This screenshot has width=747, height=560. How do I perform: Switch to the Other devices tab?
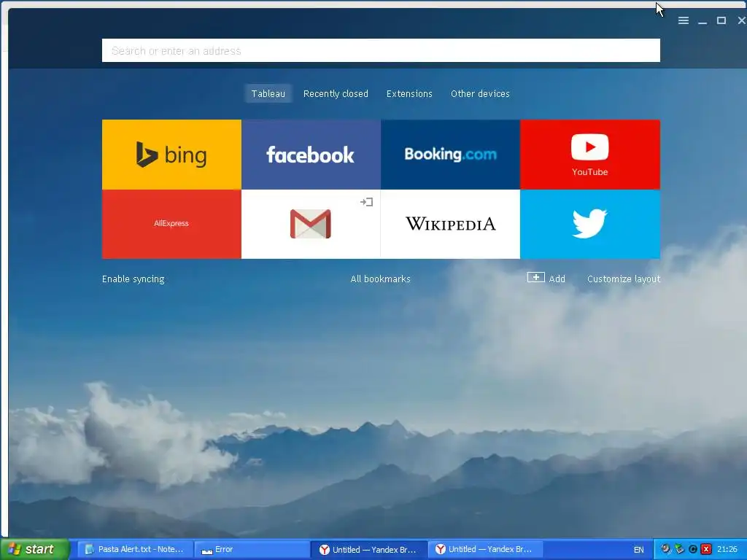tap(480, 94)
